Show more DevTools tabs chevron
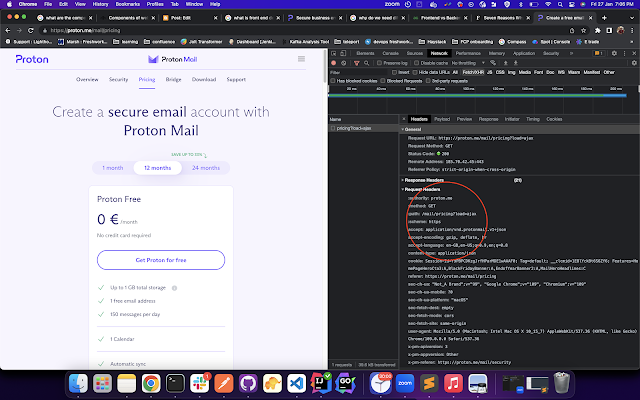Screen dimensions: 640x400 (x=571, y=53)
